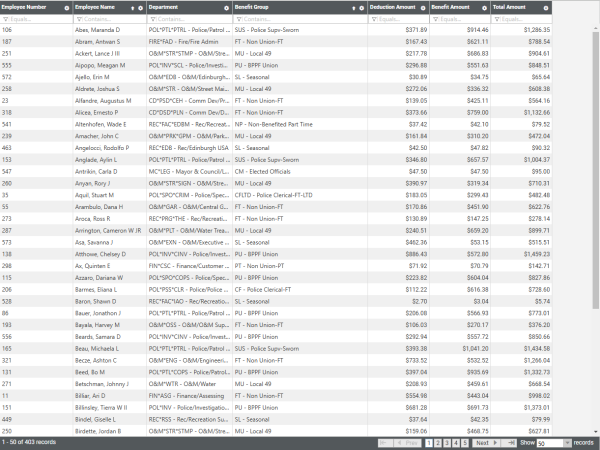
Task: Focus Employee Number Equals filter field
Action: click(40, 19)
